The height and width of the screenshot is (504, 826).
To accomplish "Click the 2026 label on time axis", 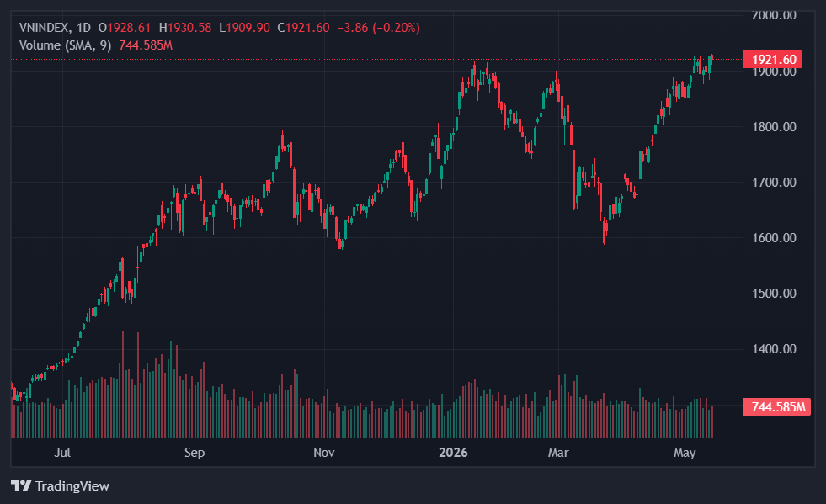I will coord(453,453).
